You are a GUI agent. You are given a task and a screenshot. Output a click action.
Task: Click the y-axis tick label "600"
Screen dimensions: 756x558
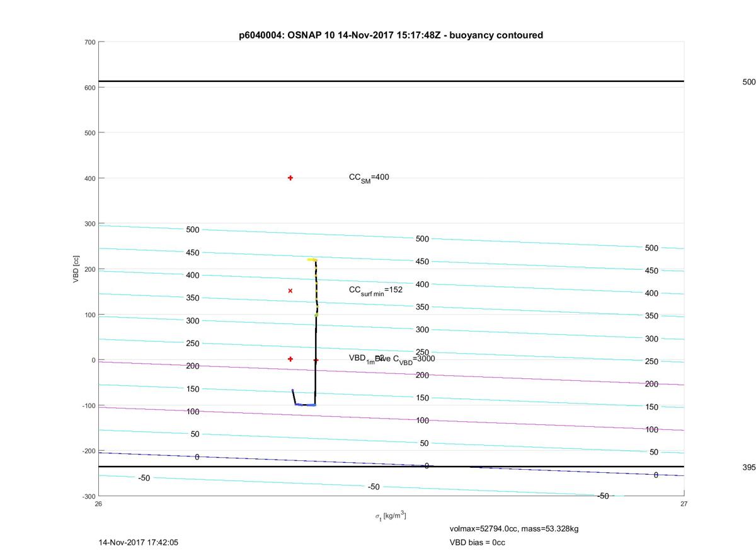coord(89,88)
